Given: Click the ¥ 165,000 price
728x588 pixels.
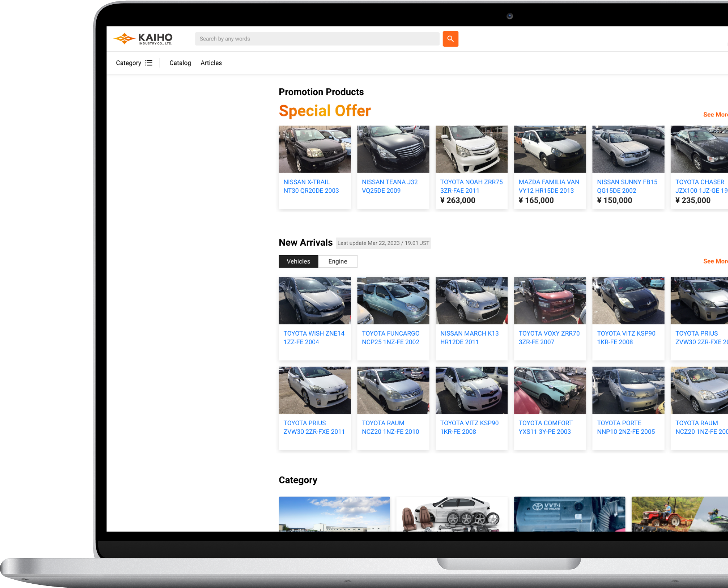Looking at the screenshot, I should coord(536,201).
